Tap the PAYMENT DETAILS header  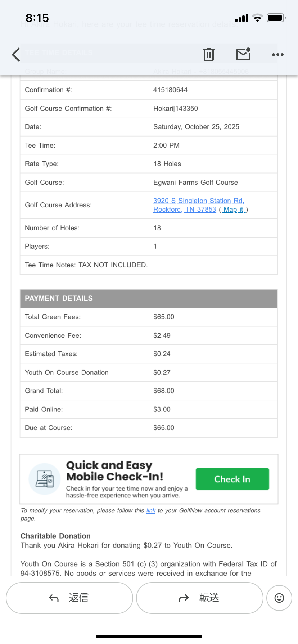click(x=149, y=299)
